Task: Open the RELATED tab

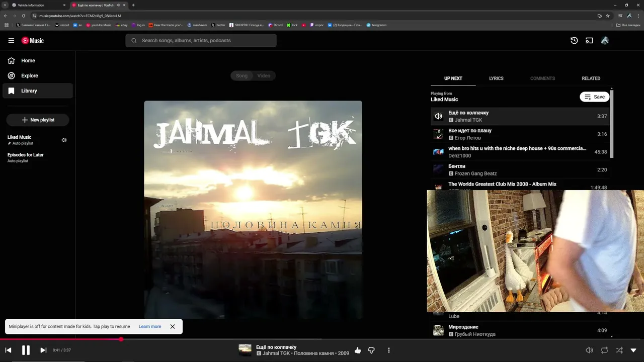Action: coord(591,78)
